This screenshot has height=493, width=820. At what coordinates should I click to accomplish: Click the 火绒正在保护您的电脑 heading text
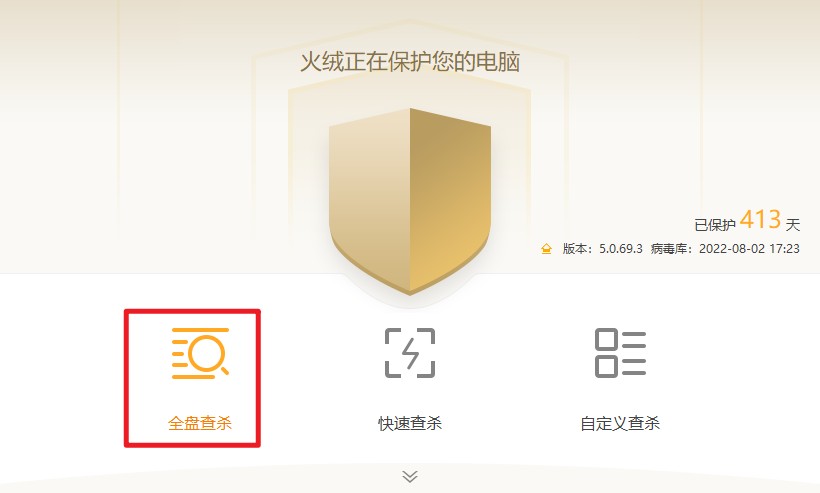point(410,62)
